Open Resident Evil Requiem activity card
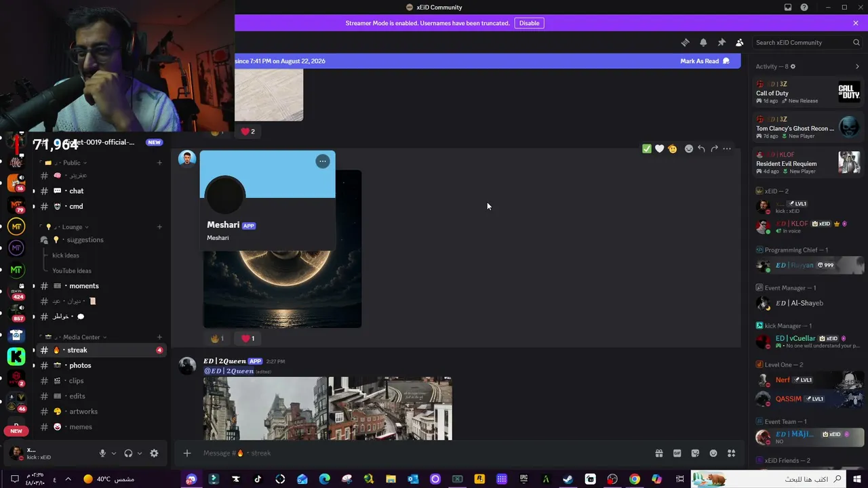868x488 pixels. point(808,163)
